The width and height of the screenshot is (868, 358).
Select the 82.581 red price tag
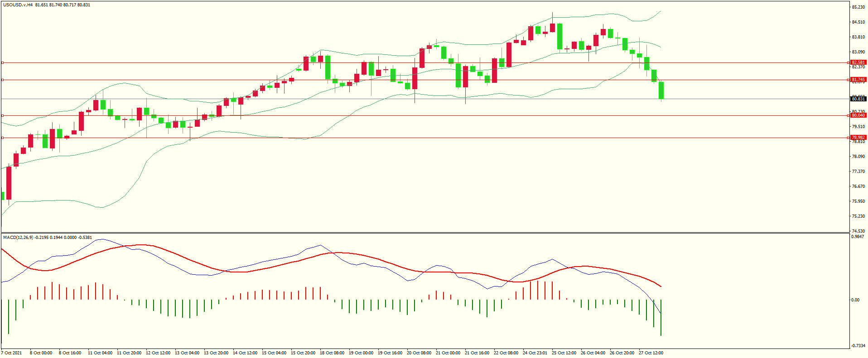pos(858,62)
